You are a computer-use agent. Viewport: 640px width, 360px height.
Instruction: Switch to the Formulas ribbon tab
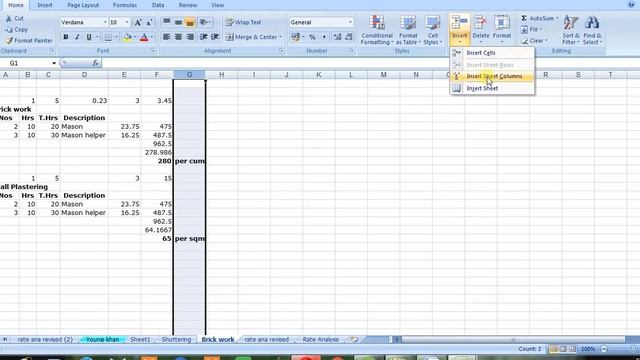pyautogui.click(x=125, y=5)
